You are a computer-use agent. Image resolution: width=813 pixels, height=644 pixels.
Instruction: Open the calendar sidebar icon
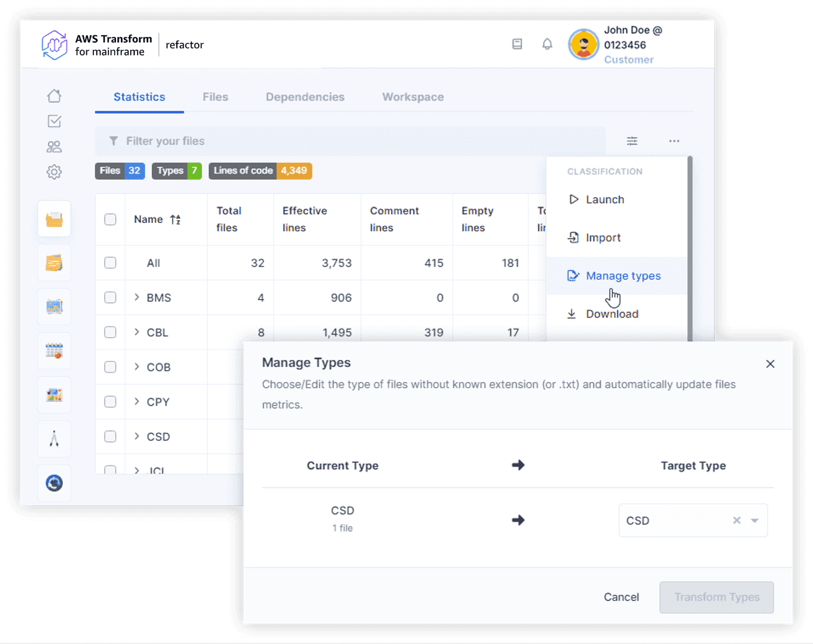[54, 351]
